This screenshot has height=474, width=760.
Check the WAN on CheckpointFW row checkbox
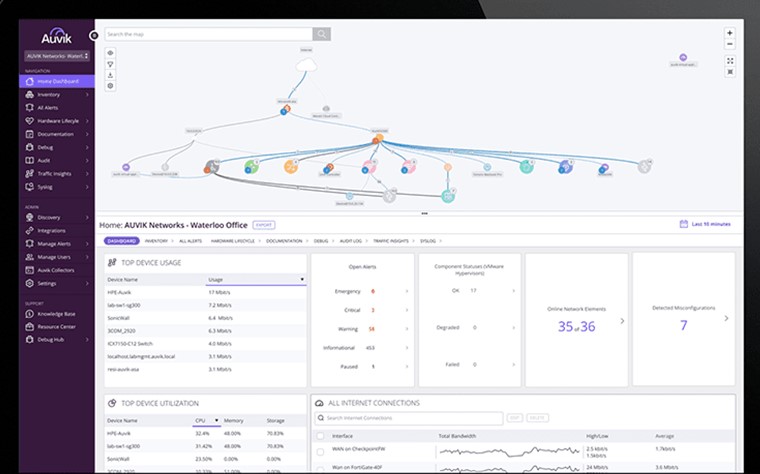pos(320,452)
